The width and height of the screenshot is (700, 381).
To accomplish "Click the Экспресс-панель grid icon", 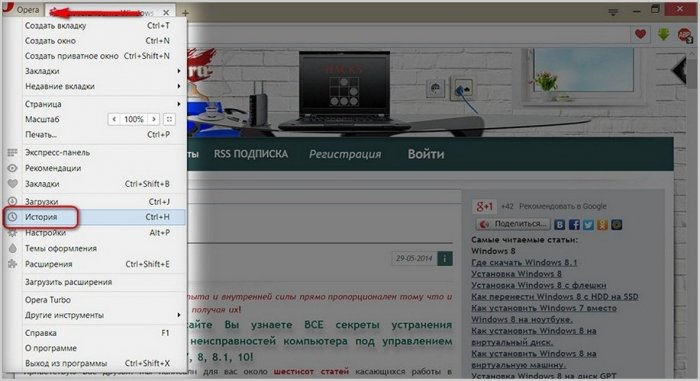I will tap(12, 153).
